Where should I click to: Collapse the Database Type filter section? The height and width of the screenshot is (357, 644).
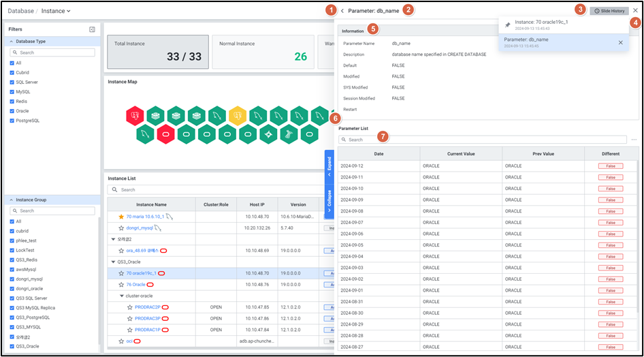pyautogui.click(x=12, y=42)
